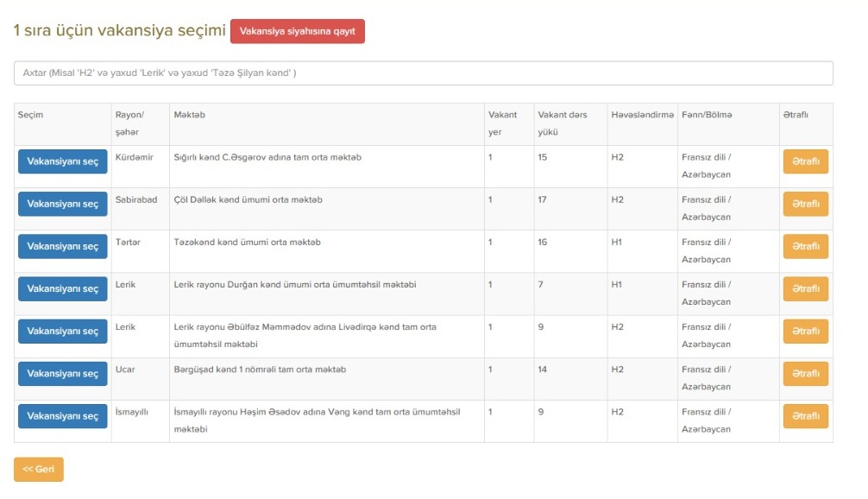This screenshot has width=868, height=499.
Task: Choose the Tərtər Təzəkənd school vacancy
Action: pyautogui.click(x=62, y=246)
